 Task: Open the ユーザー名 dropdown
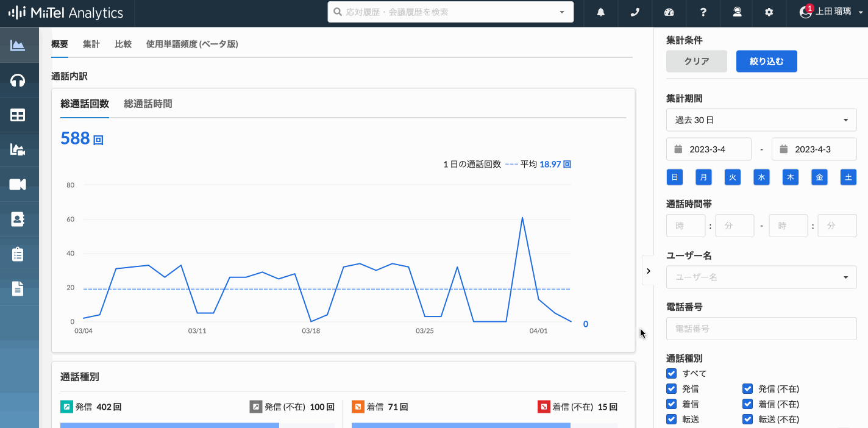pos(761,277)
